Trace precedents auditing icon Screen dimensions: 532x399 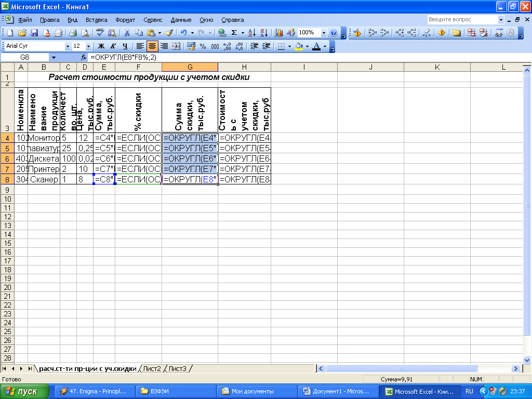coord(372,33)
